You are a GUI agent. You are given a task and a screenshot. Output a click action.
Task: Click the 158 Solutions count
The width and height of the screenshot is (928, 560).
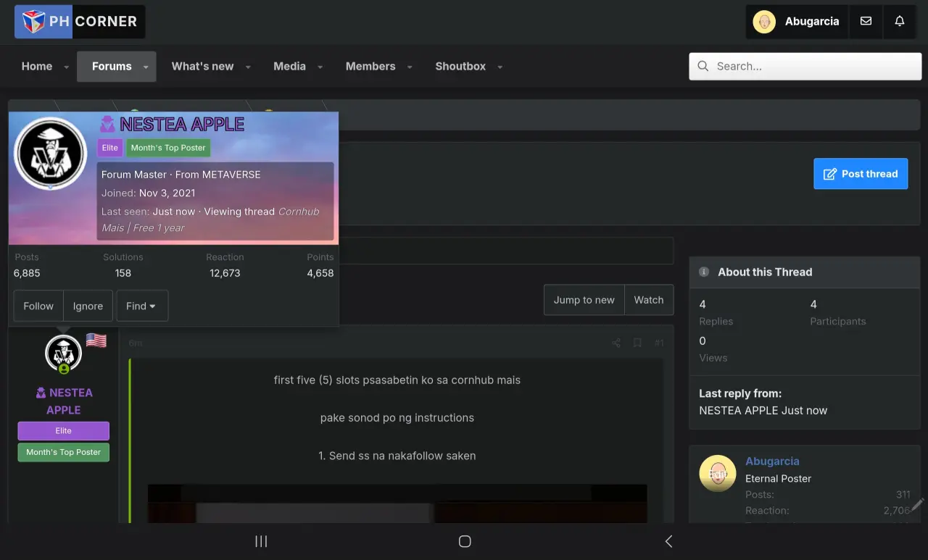(123, 273)
